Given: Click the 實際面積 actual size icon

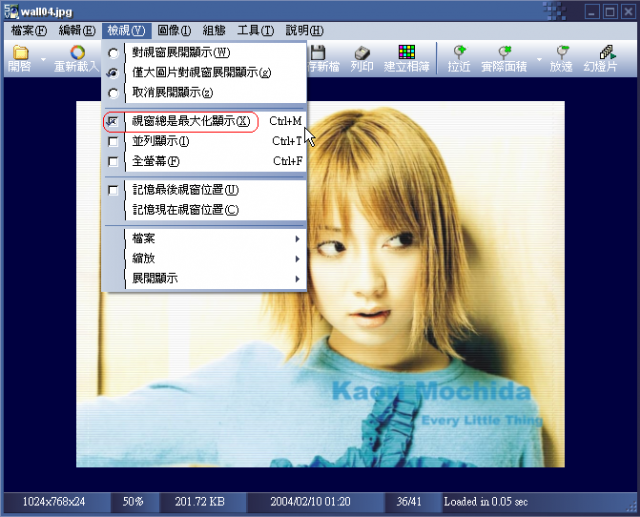Looking at the screenshot, I should pos(504,53).
